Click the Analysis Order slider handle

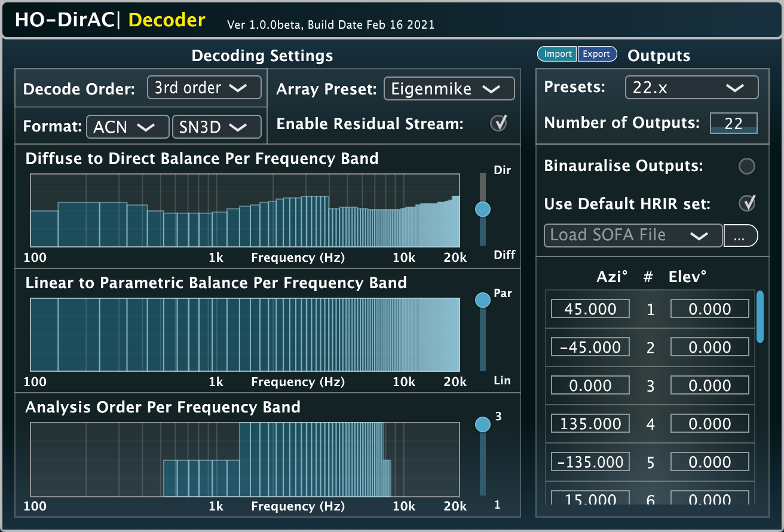coord(482,424)
